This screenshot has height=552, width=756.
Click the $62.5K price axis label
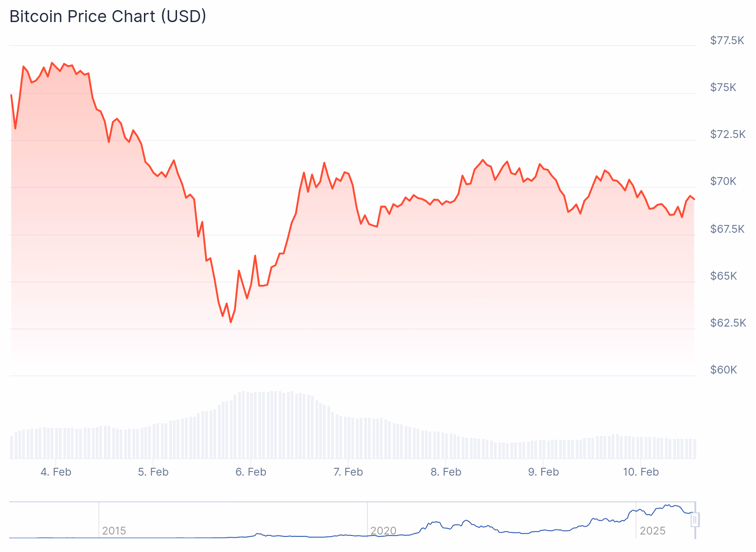tap(728, 323)
